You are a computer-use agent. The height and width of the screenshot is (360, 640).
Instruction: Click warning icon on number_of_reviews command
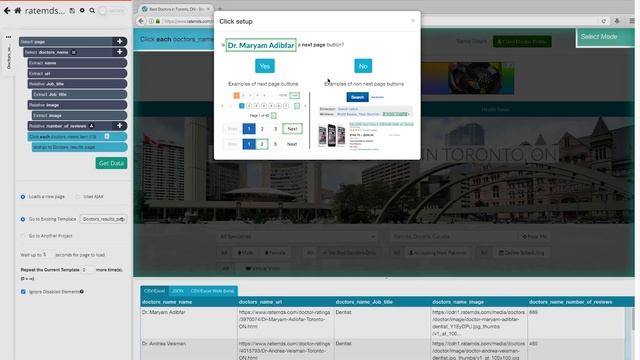[x=91, y=126]
